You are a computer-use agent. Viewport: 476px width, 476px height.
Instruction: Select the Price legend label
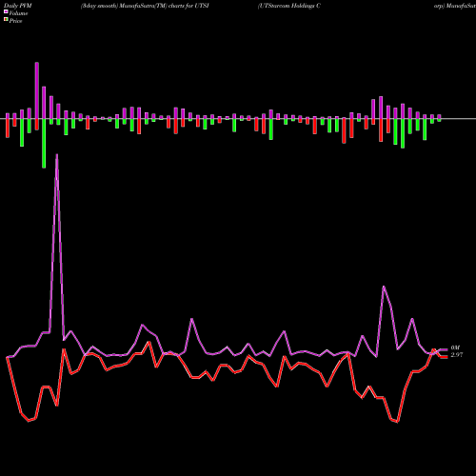16,21
